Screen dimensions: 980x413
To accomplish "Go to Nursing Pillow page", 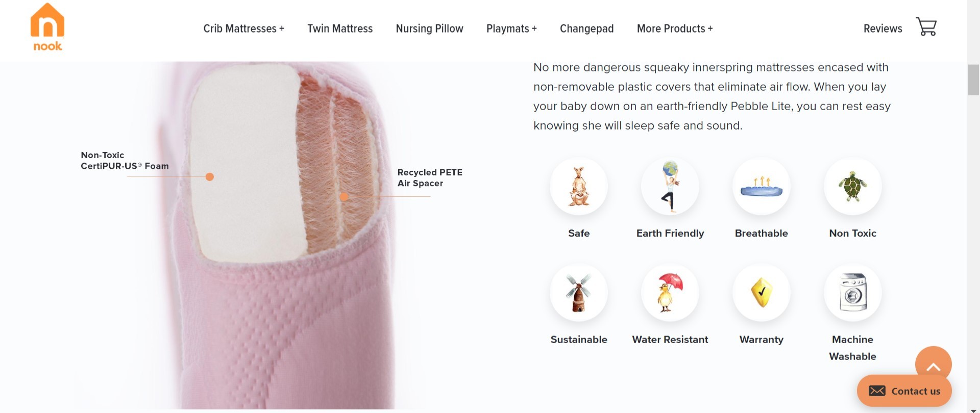I will [x=429, y=29].
